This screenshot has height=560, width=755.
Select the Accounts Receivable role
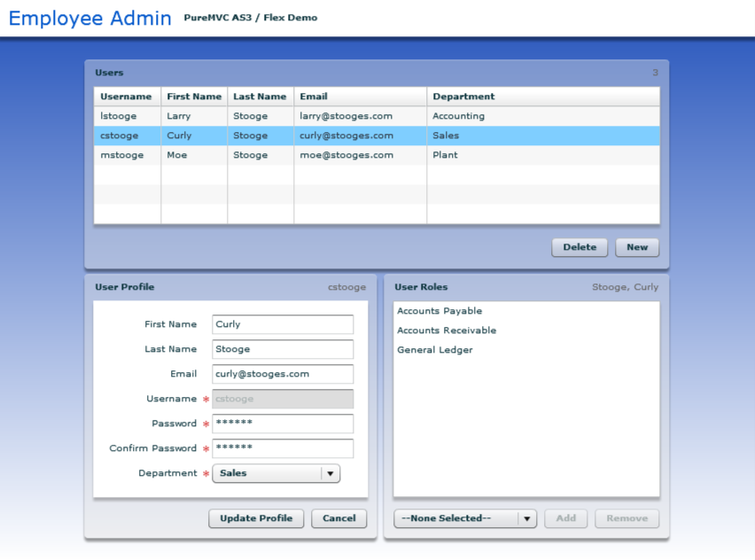(x=526, y=331)
